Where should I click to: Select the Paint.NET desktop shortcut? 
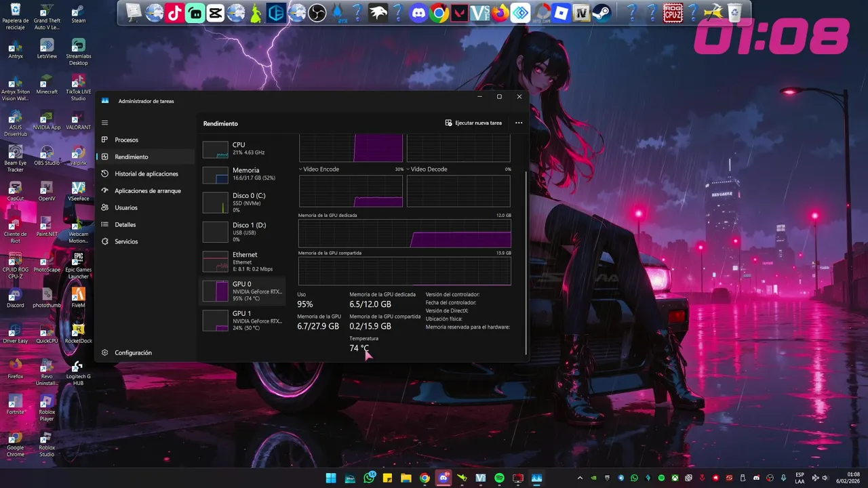(x=47, y=226)
